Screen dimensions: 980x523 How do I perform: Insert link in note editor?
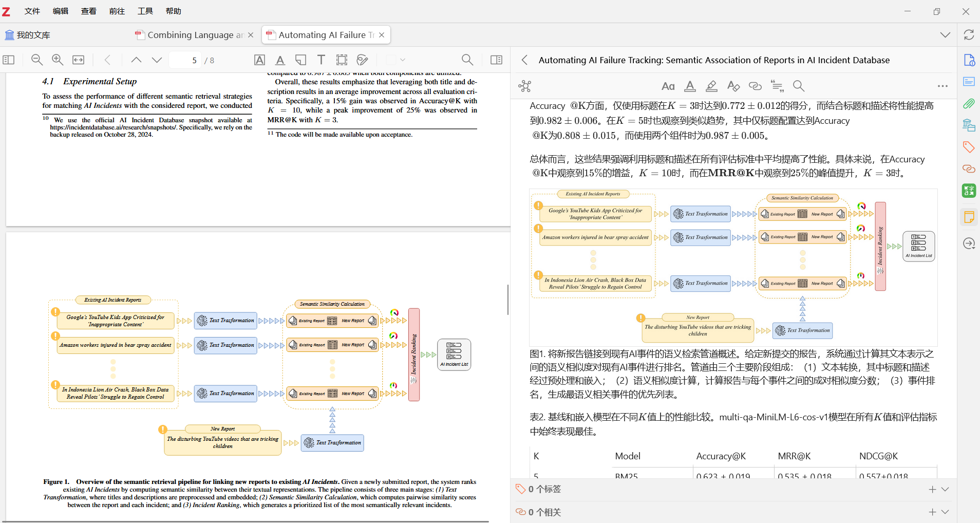[x=755, y=86]
